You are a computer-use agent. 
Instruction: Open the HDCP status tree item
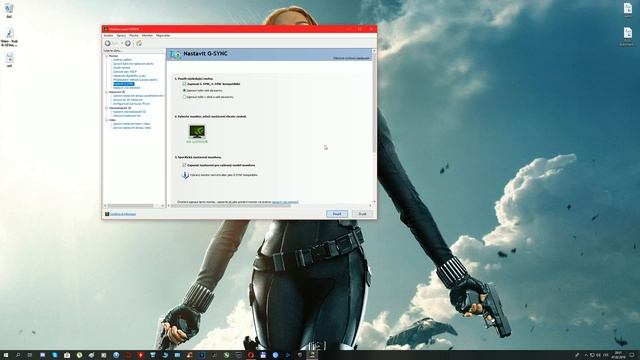(x=125, y=72)
